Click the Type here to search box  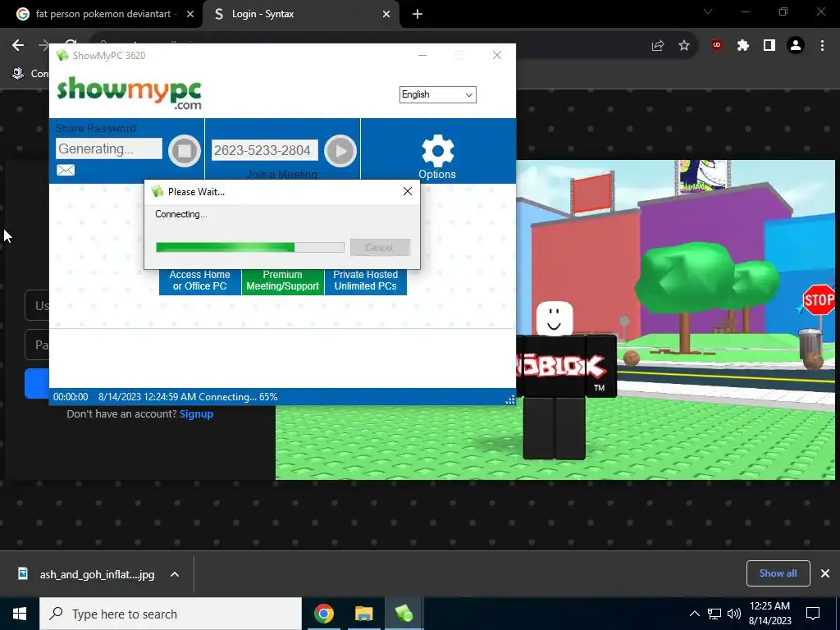click(171, 614)
